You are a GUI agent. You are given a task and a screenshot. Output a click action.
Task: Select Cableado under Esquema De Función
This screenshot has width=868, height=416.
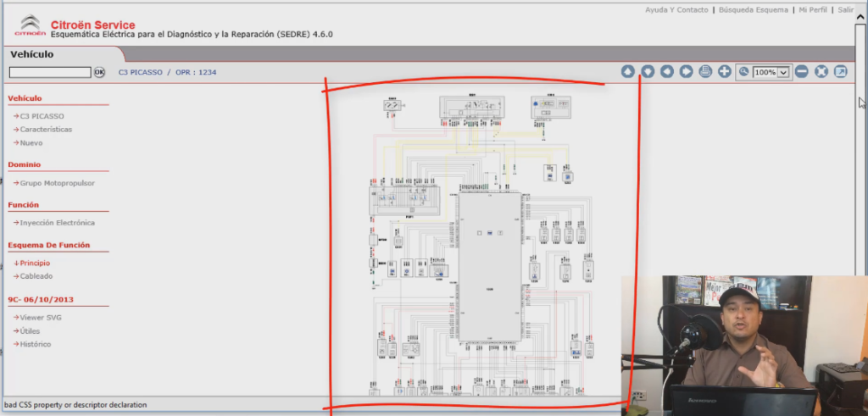coord(36,276)
